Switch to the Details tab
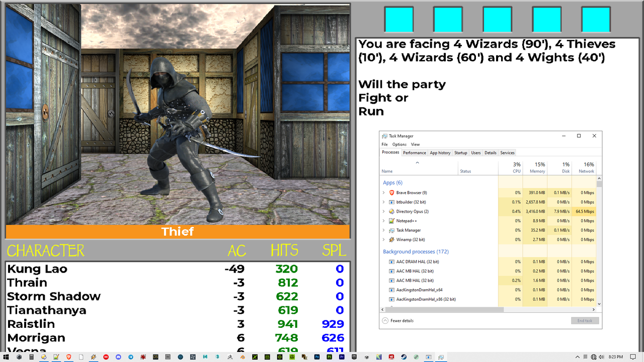This screenshot has width=644, height=362. point(491,153)
